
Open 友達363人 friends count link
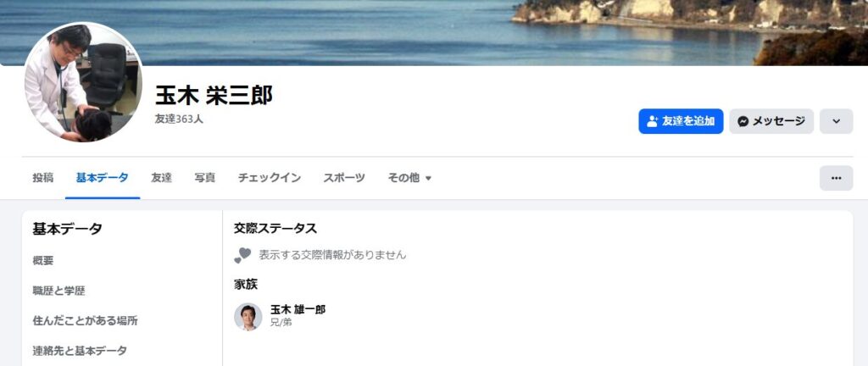(x=179, y=119)
